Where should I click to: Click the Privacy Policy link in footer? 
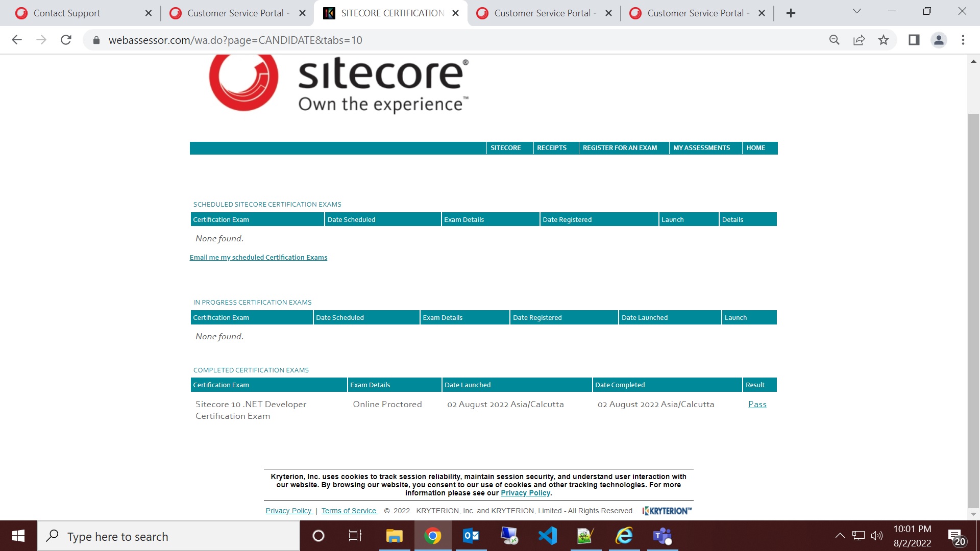[288, 511]
